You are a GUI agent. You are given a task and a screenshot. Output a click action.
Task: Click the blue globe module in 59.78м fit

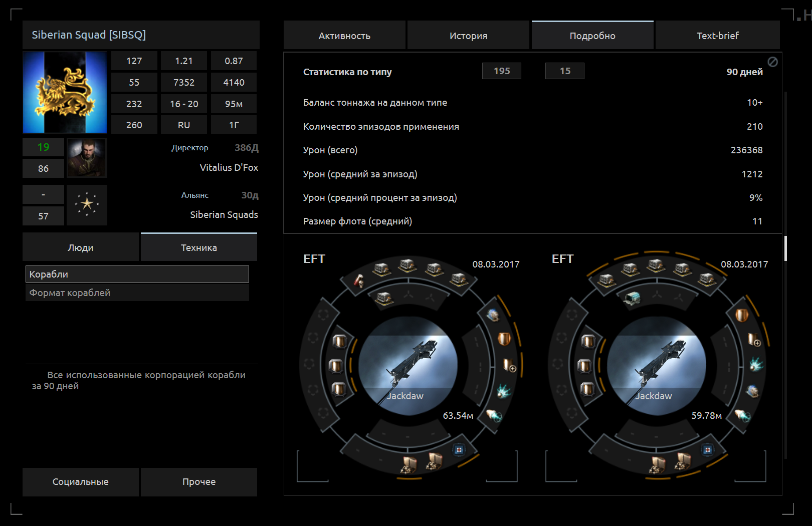coord(752,391)
